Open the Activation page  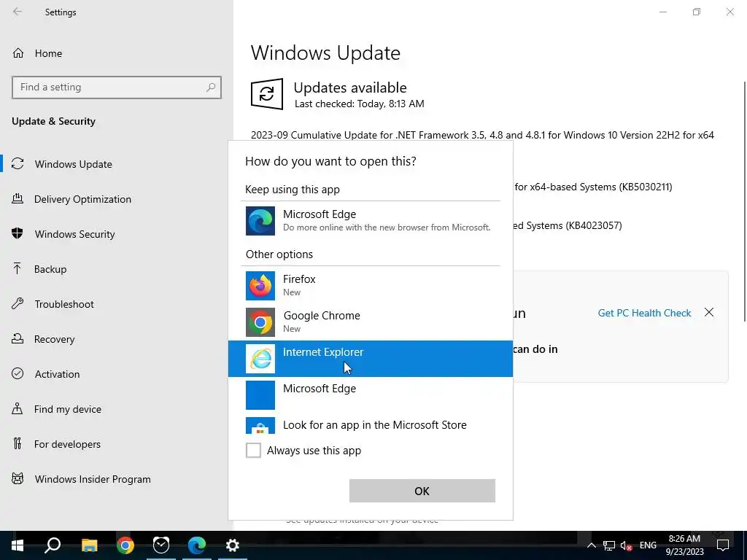click(x=117, y=374)
